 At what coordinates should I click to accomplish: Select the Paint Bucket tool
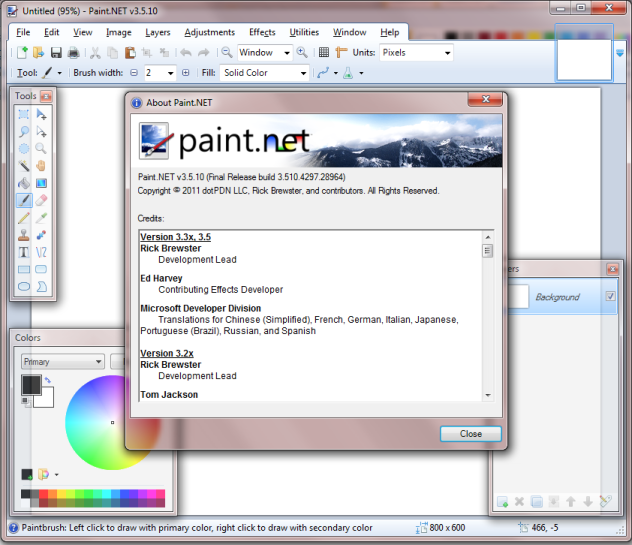tap(24, 183)
